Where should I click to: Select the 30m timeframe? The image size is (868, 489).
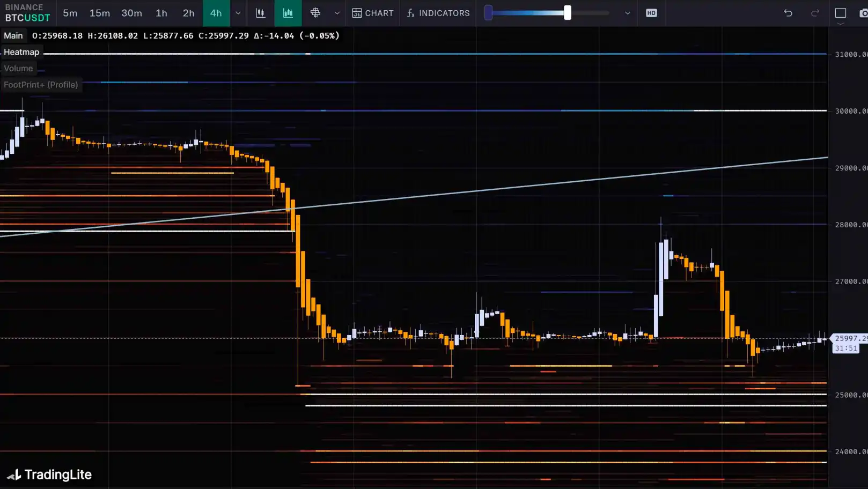point(131,13)
